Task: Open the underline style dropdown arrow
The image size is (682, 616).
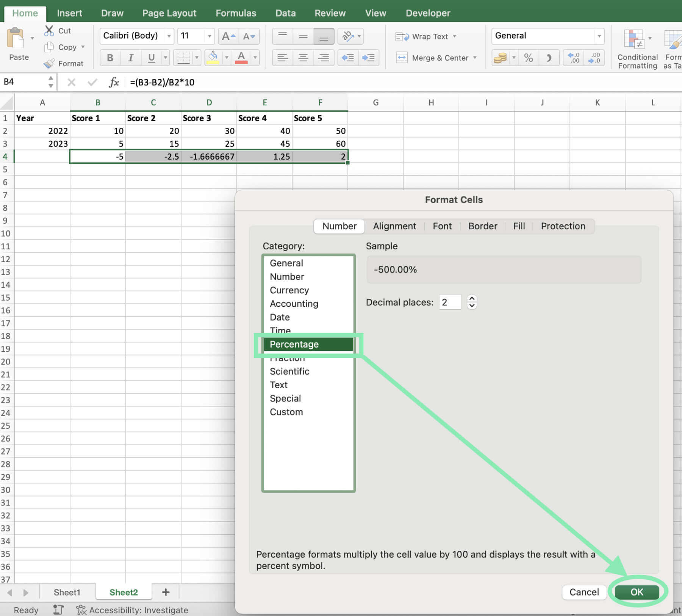Action: [x=165, y=58]
